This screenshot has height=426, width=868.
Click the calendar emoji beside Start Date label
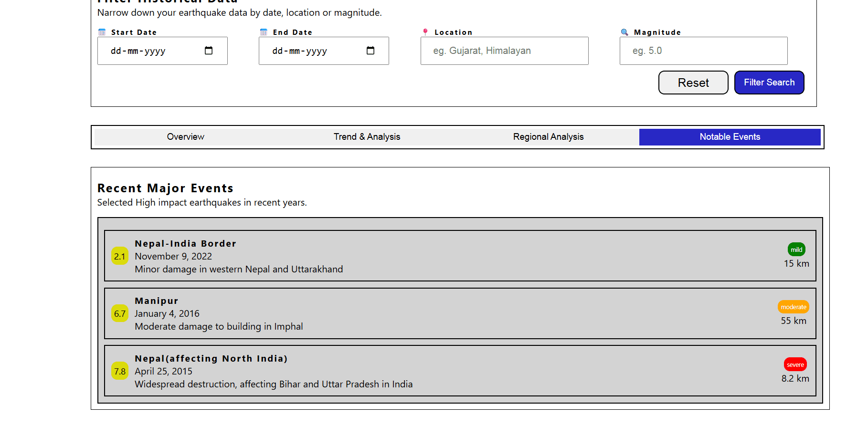[102, 32]
